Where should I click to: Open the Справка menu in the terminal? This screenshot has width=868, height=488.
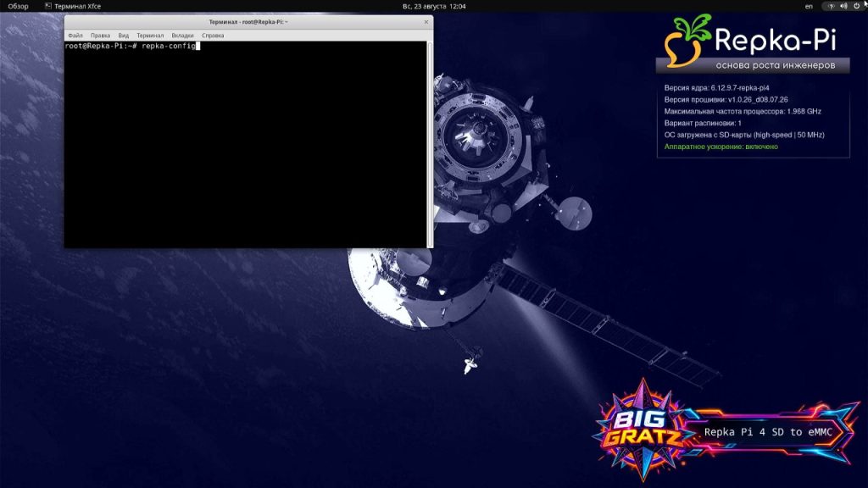tap(213, 36)
